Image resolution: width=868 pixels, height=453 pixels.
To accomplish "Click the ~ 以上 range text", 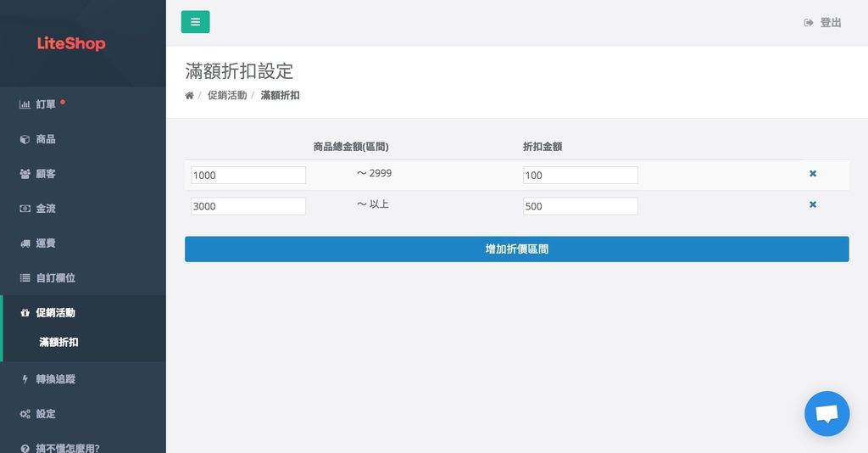I will coord(373,204).
